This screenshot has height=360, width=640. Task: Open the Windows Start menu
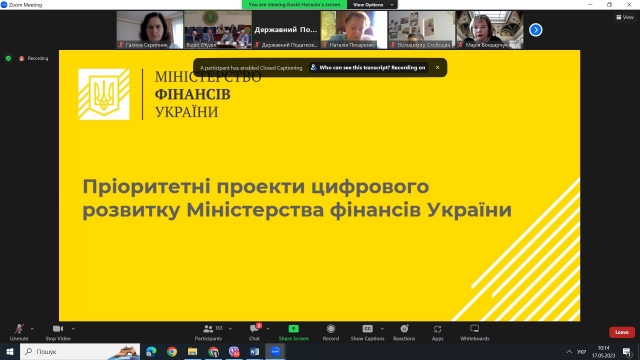pyautogui.click(x=10, y=351)
